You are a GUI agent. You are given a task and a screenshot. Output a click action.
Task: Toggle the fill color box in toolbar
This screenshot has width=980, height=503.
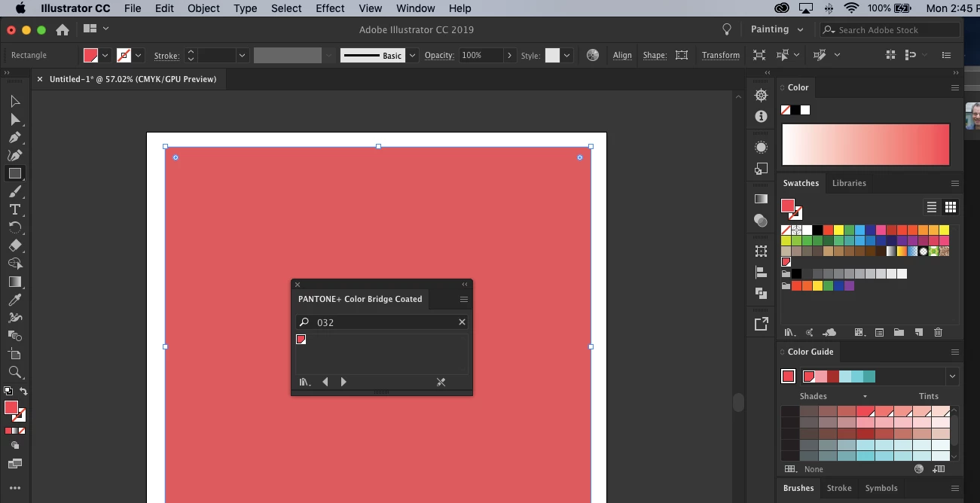tap(11, 407)
